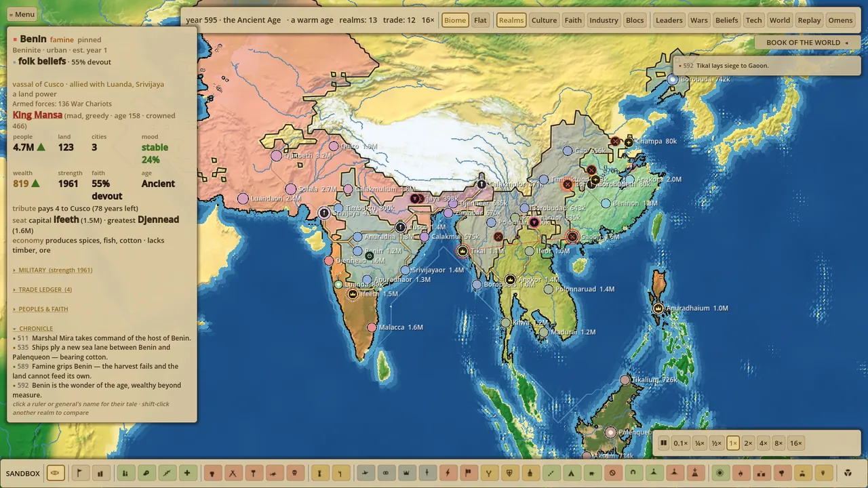Open the Blocs overlay button
Viewport: 868px width, 488px height.
click(635, 20)
